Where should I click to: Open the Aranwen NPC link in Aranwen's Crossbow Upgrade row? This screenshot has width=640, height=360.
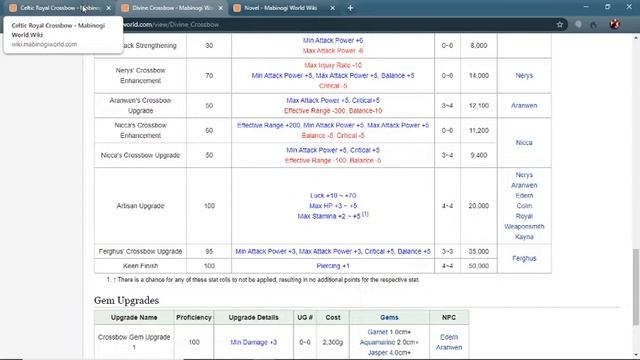click(x=524, y=105)
